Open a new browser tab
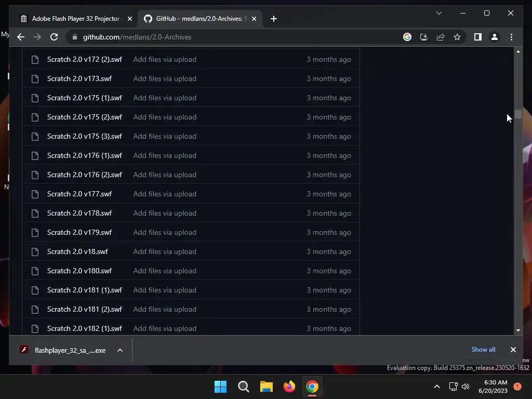This screenshot has height=399, width=532. point(274,19)
